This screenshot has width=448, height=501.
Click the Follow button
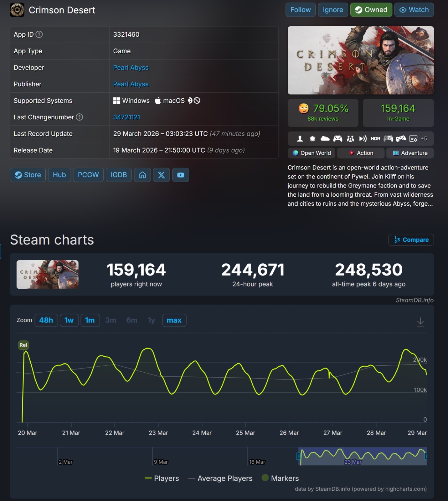pyautogui.click(x=301, y=10)
